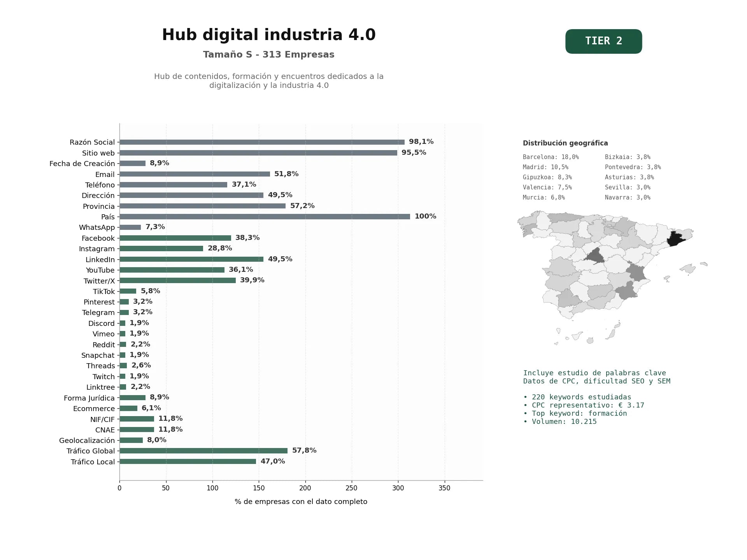Click the Ecommerce label
This screenshot has width=747, height=560.
point(94,408)
